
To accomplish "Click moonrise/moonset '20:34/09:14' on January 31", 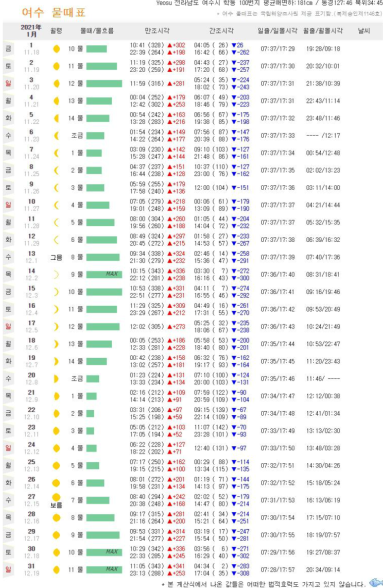I will 323,570.
